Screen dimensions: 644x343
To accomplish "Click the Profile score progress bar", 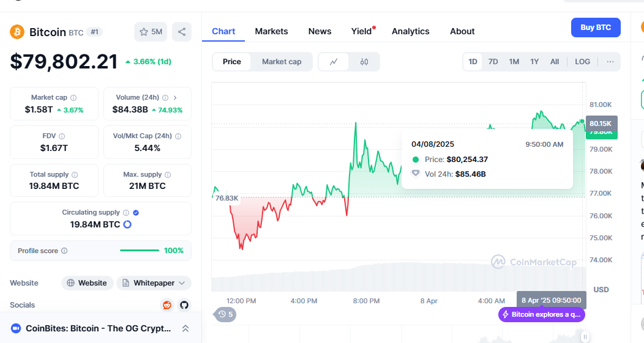I will [139, 250].
